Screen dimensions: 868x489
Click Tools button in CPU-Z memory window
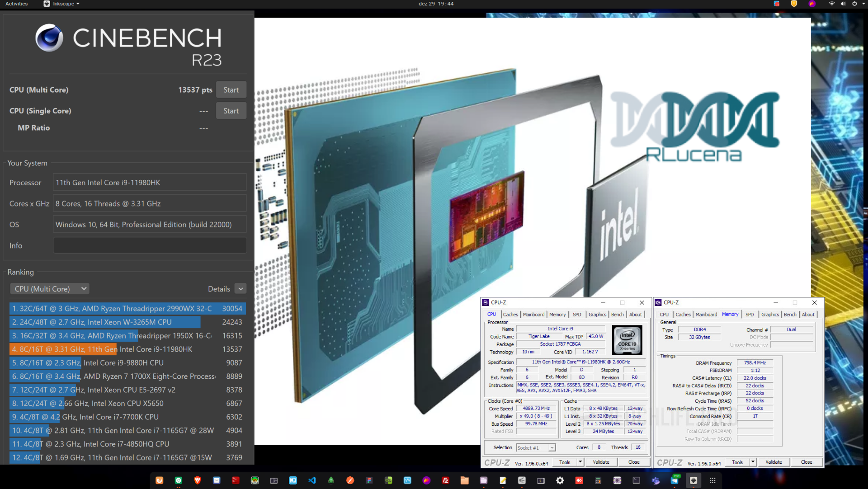737,462
